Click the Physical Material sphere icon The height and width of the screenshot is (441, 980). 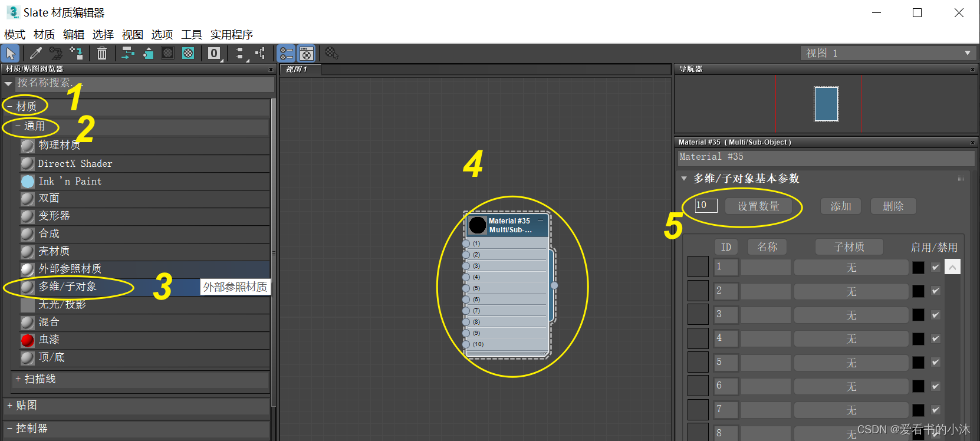click(x=28, y=145)
